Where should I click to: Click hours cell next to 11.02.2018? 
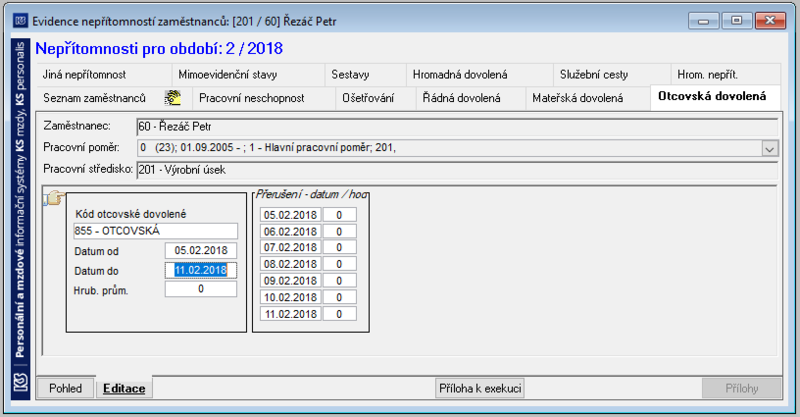click(339, 314)
